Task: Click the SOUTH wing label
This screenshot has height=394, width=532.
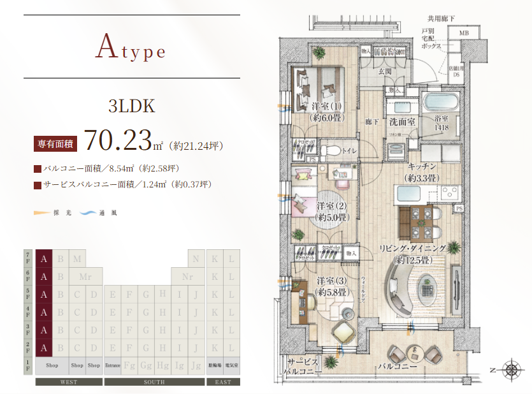Action: [x=154, y=383]
